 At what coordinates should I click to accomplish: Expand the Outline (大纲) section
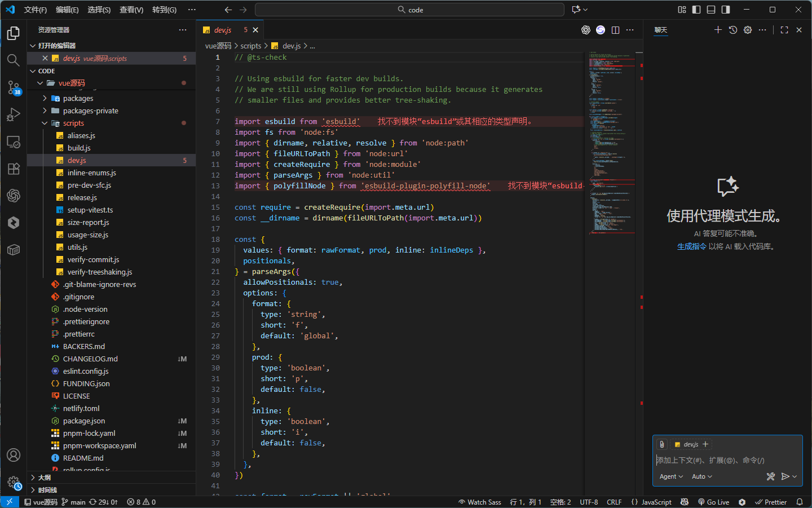pos(111,478)
